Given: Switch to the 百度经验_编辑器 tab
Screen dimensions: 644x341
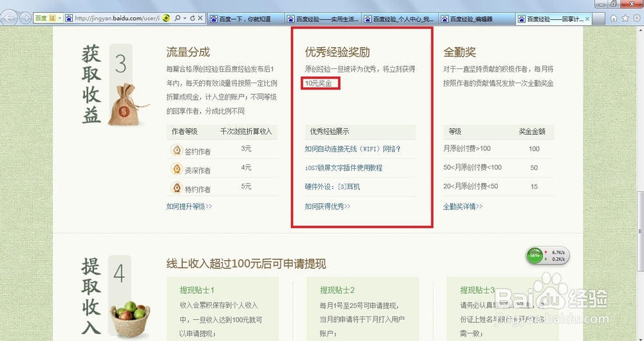Looking at the screenshot, I should 477,19.
